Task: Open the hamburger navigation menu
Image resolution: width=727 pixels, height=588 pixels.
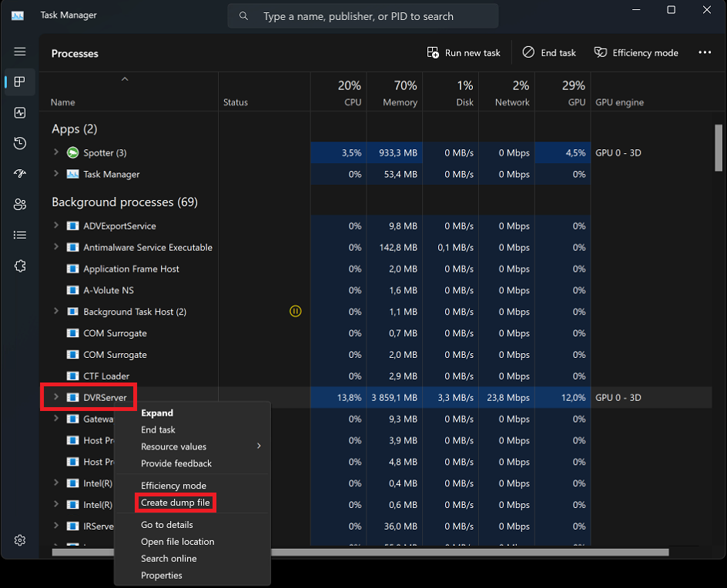Action: pyautogui.click(x=20, y=52)
